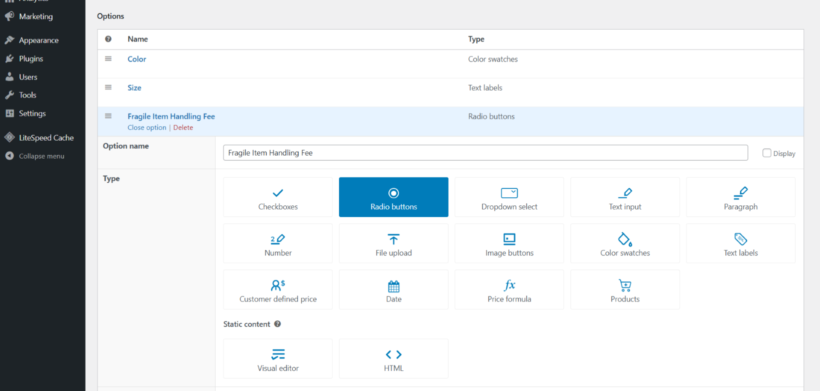The width and height of the screenshot is (820, 391).
Task: Choose the Price formula type
Action: point(509,290)
